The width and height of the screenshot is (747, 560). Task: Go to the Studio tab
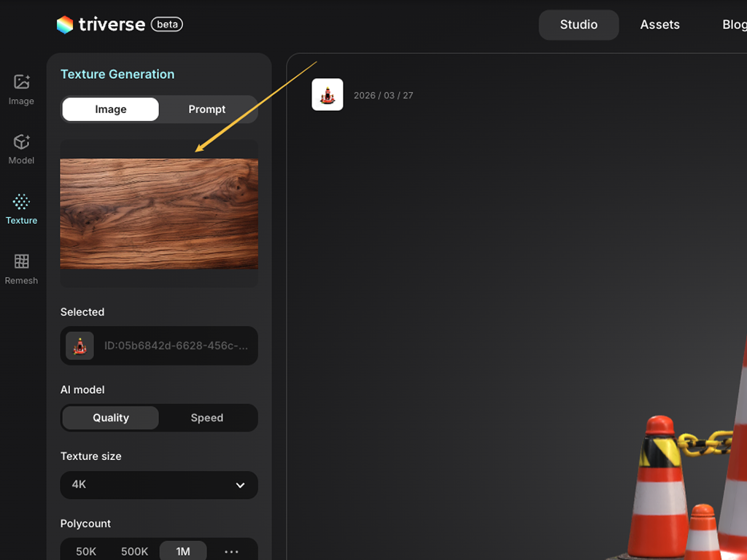click(578, 25)
